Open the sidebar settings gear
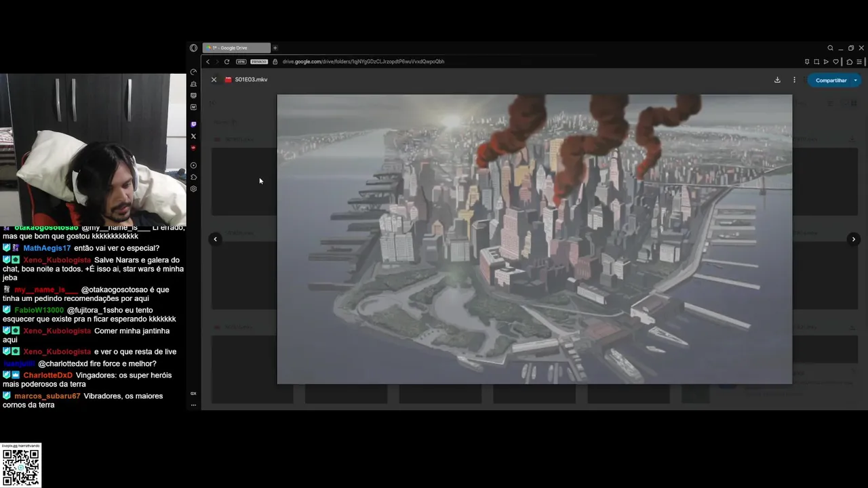The width and height of the screenshot is (868, 488). (x=193, y=189)
